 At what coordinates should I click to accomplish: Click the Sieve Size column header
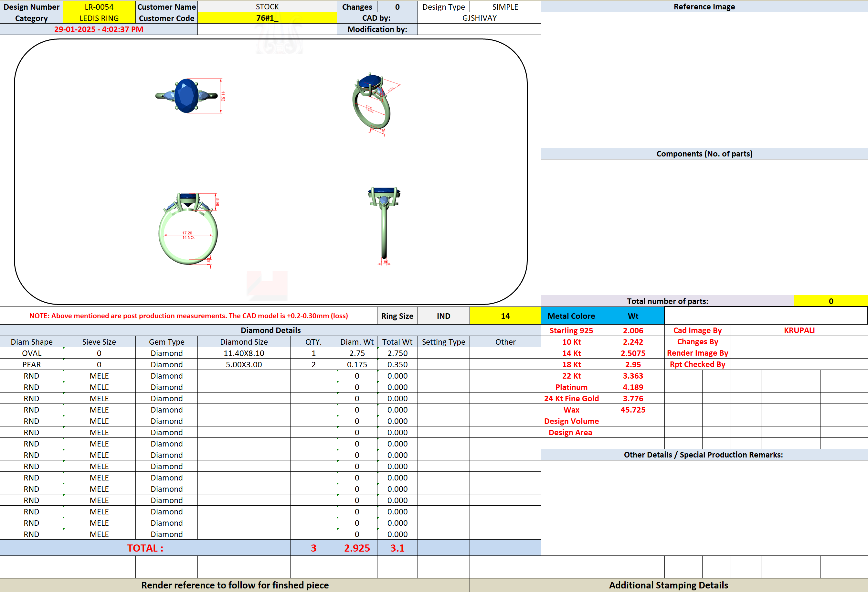[99, 342]
